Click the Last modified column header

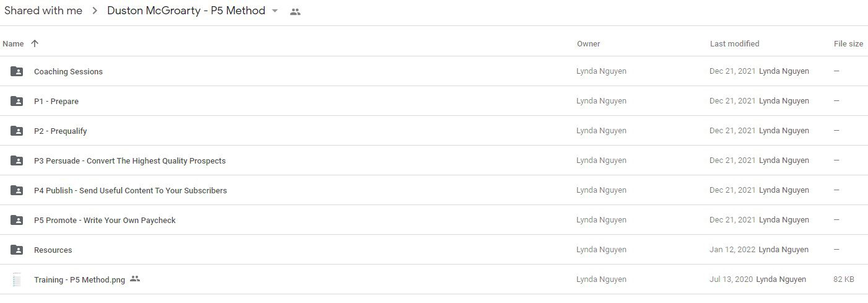(734, 43)
